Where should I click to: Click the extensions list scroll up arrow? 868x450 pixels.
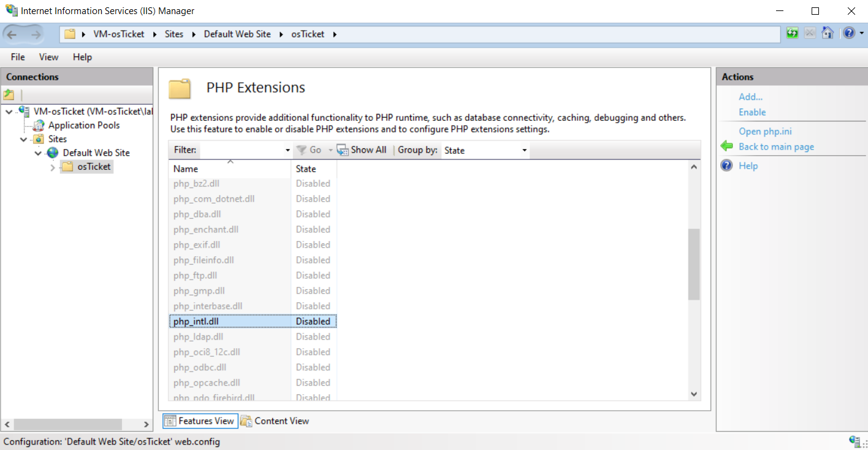click(694, 166)
